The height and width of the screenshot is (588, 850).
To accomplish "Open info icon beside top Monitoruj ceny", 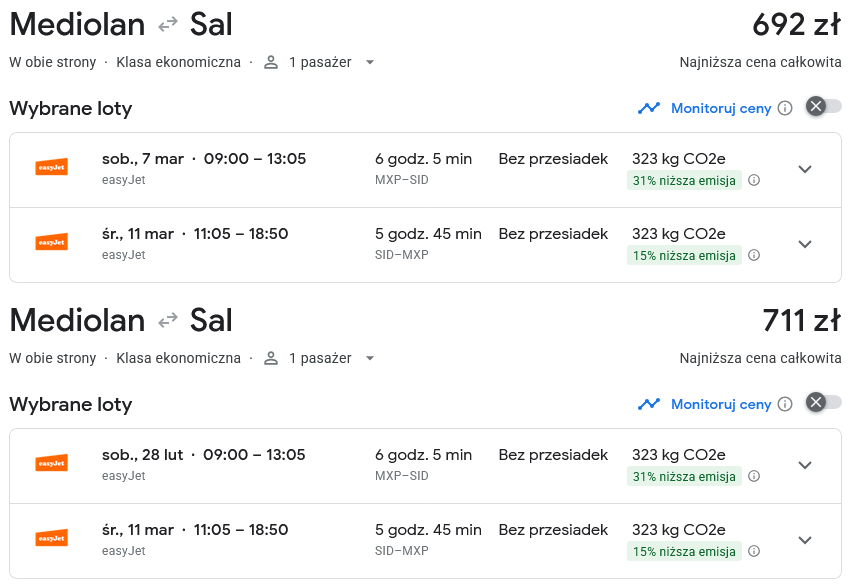I will pos(784,108).
